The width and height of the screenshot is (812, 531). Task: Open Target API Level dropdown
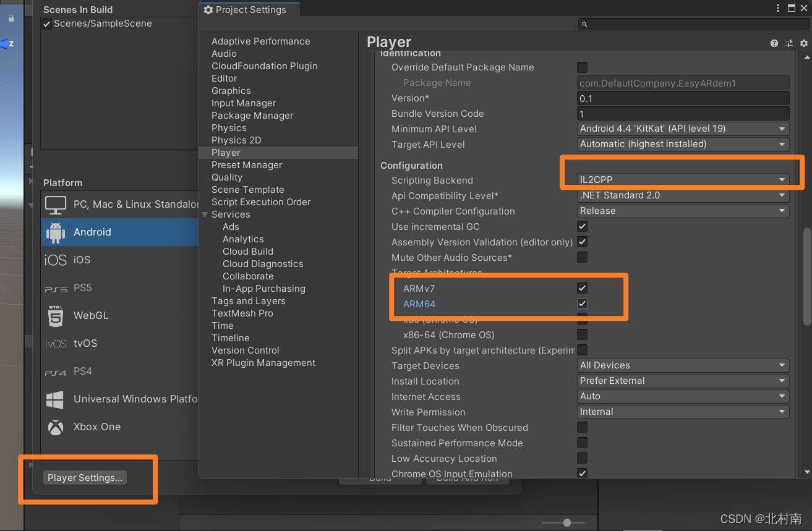683,145
